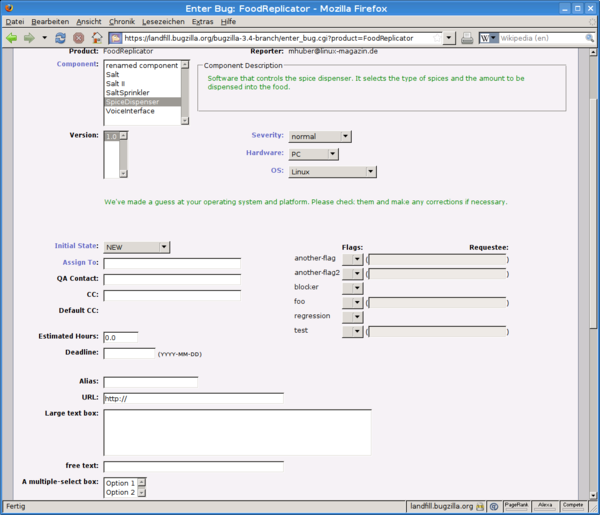Open the Bearbeiten menu
The image size is (600, 515).
coord(50,21)
